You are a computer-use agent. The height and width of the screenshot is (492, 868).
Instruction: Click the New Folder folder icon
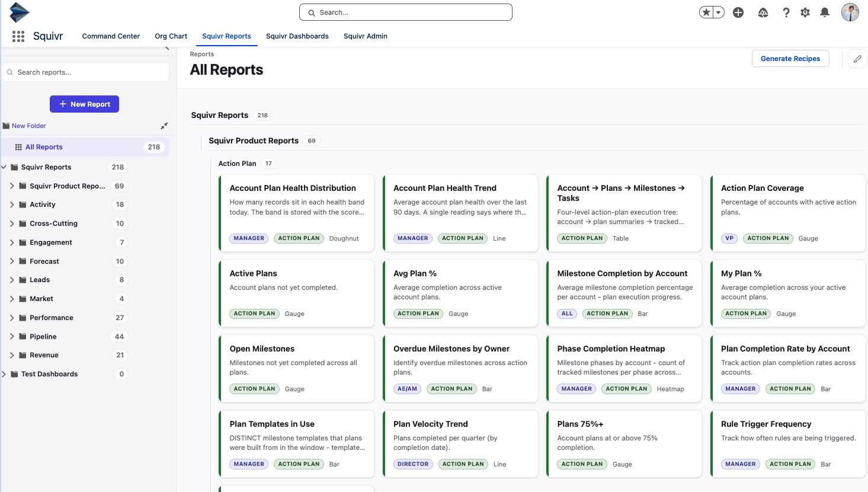[7, 126]
